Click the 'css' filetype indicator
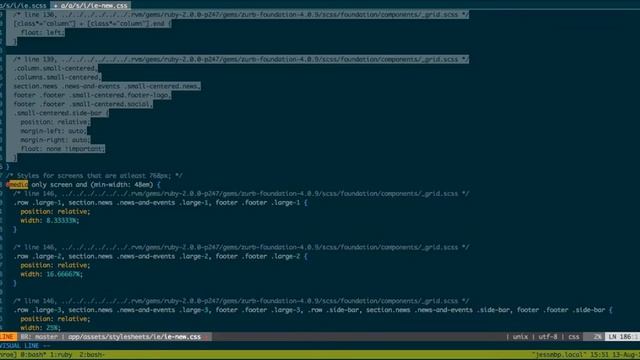 [573, 337]
